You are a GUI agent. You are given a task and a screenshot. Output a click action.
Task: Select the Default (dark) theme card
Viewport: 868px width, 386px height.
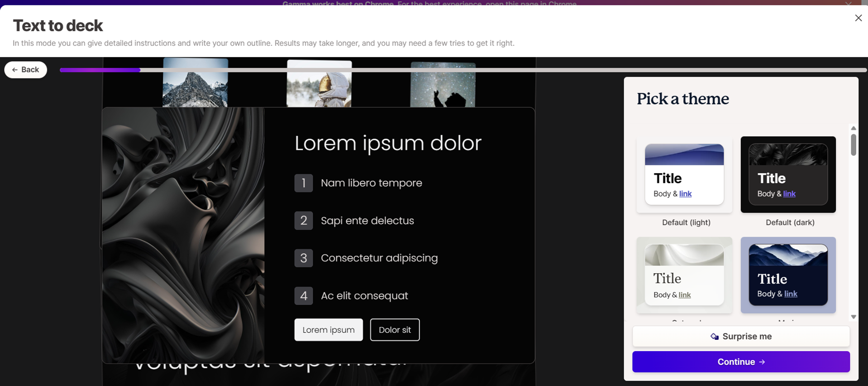788,174
